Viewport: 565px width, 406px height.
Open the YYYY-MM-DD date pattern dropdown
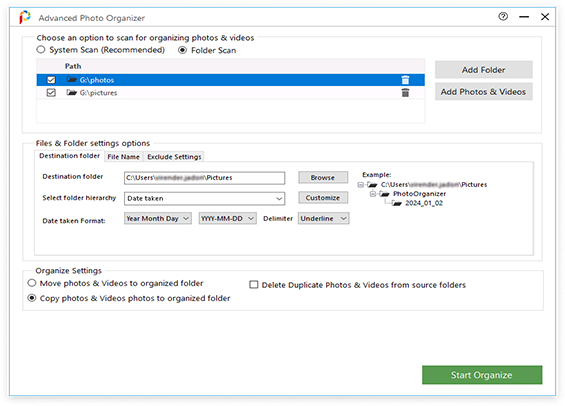click(x=227, y=218)
